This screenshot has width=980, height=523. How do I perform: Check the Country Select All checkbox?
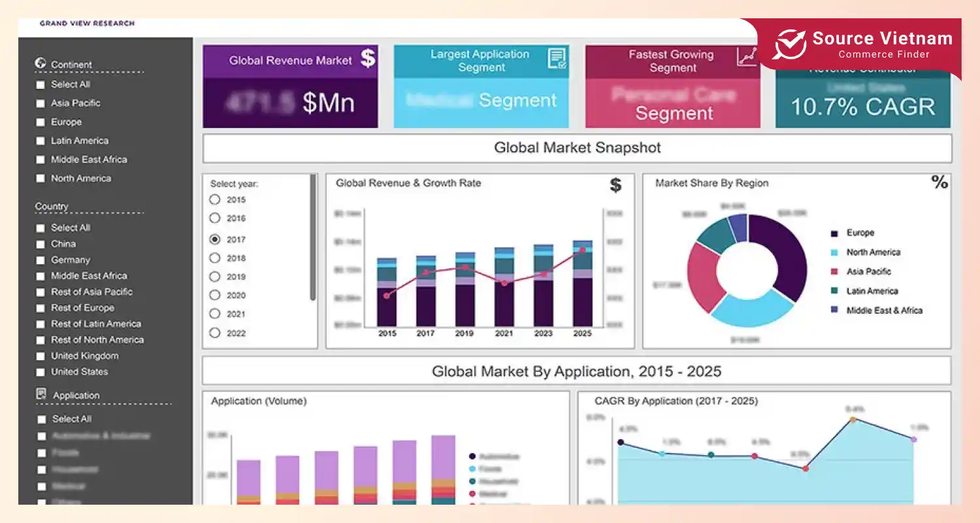41,228
